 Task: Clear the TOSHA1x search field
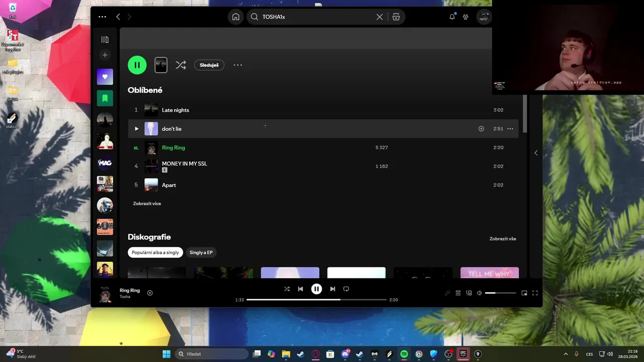[x=379, y=17]
